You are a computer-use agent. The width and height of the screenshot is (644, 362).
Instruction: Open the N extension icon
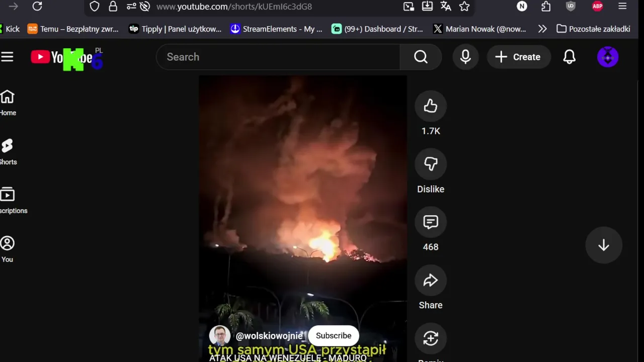click(522, 7)
